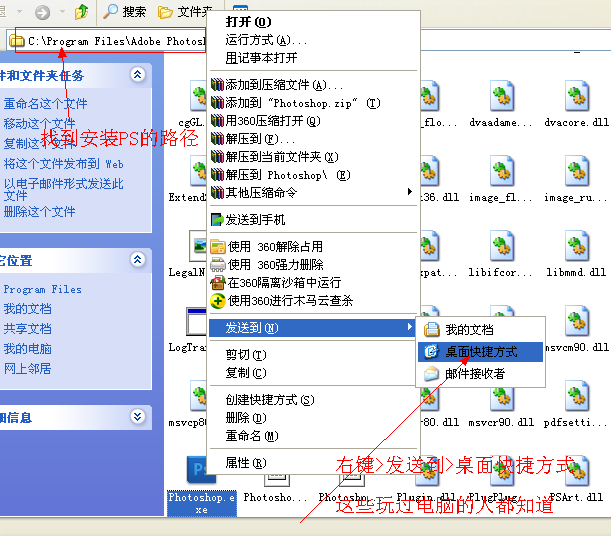Select 我的文档 in Send To submenu
Image resolution: width=611 pixels, height=536 pixels.
coord(480,330)
